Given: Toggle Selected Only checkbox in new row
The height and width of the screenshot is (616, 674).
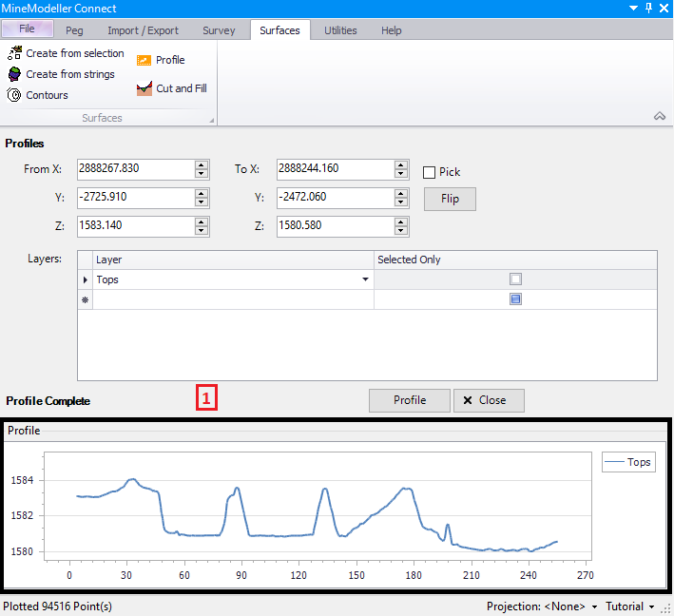Looking at the screenshot, I should (515, 299).
